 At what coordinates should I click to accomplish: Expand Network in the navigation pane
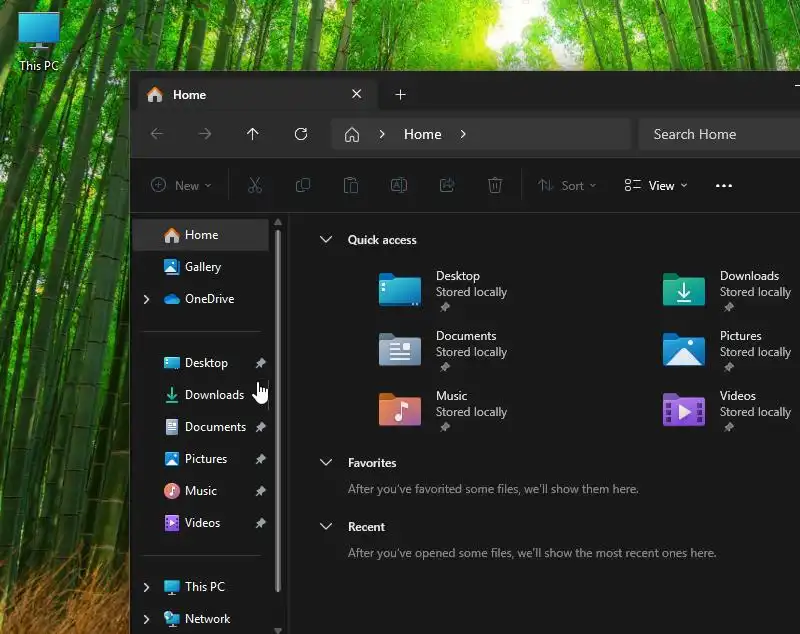(146, 619)
